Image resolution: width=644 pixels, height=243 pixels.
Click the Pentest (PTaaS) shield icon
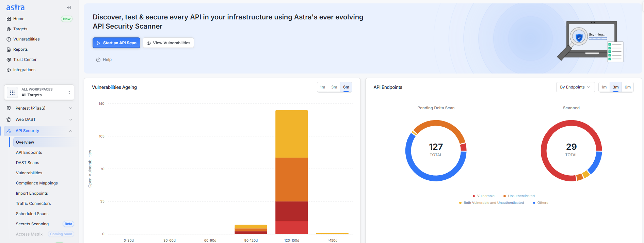9,108
